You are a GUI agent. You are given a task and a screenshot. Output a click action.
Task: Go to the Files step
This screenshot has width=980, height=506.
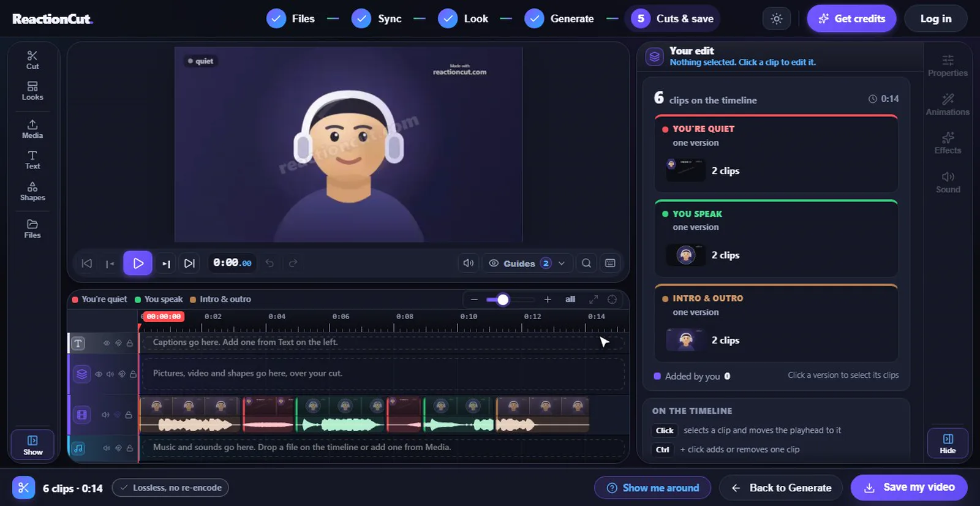pos(291,18)
